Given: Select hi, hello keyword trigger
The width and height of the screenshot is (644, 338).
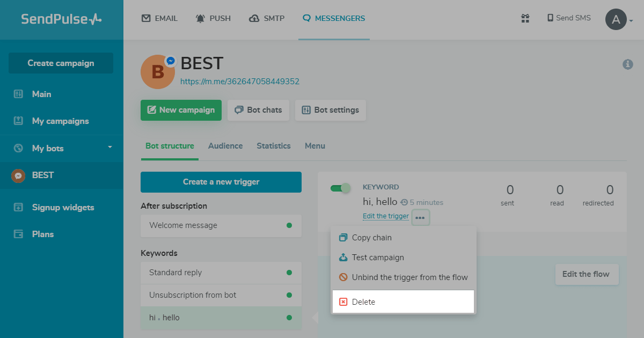Looking at the screenshot, I should tap(221, 318).
